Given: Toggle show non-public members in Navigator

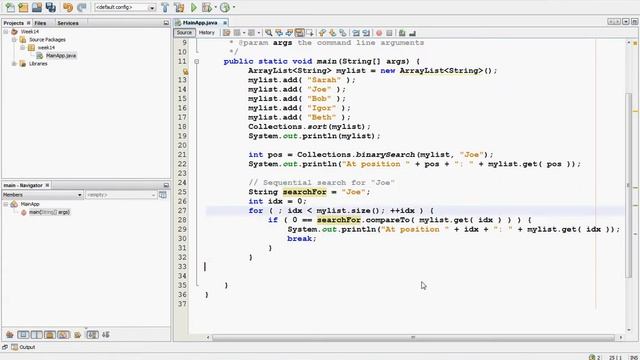Looking at the screenshot, I should 50,335.
